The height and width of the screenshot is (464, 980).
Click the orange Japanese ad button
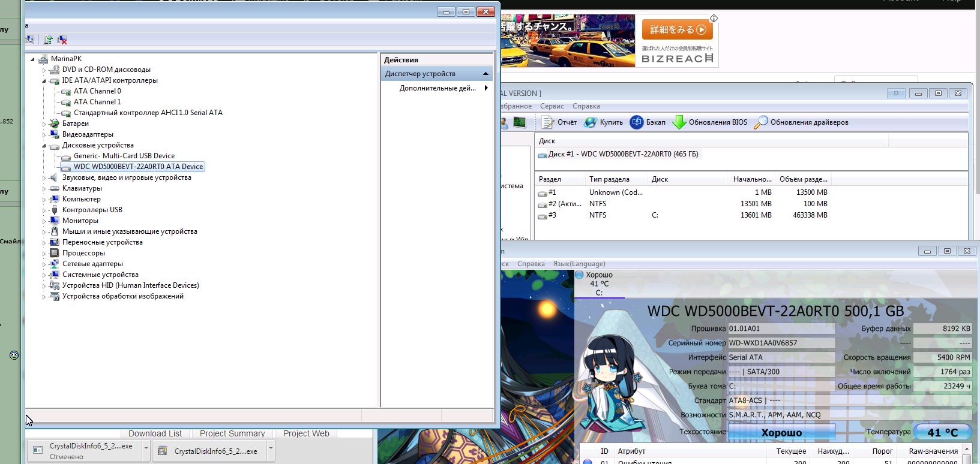pyautogui.click(x=678, y=29)
